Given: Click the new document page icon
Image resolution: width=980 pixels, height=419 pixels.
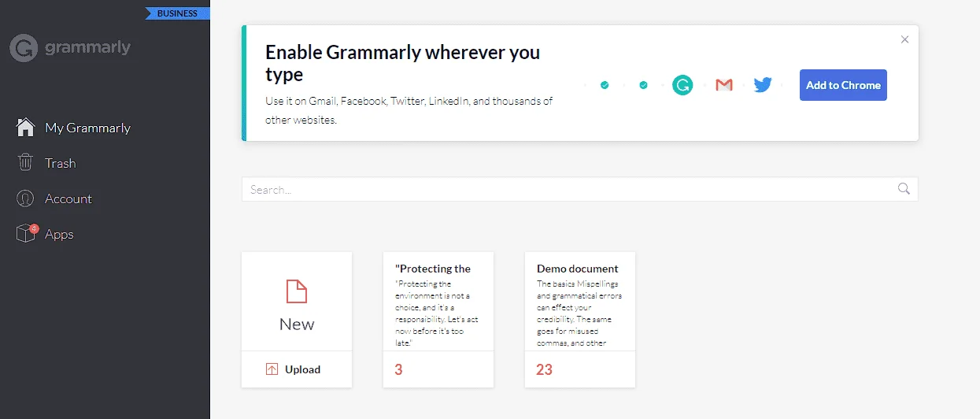Looking at the screenshot, I should pos(297,291).
